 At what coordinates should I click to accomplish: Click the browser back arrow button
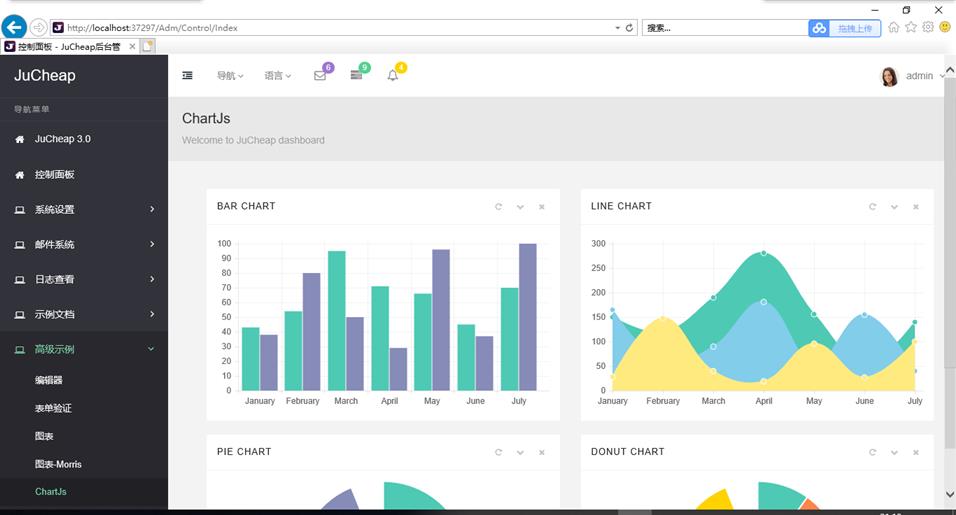14,27
